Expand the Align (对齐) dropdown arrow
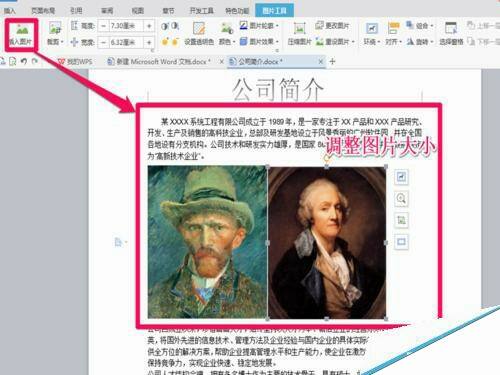 [400, 42]
